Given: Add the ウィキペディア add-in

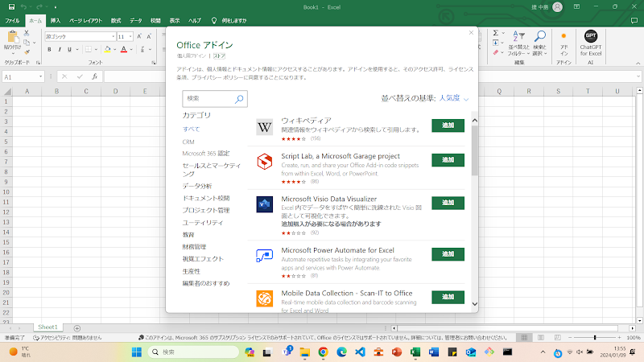Looking at the screenshot, I should (448, 125).
